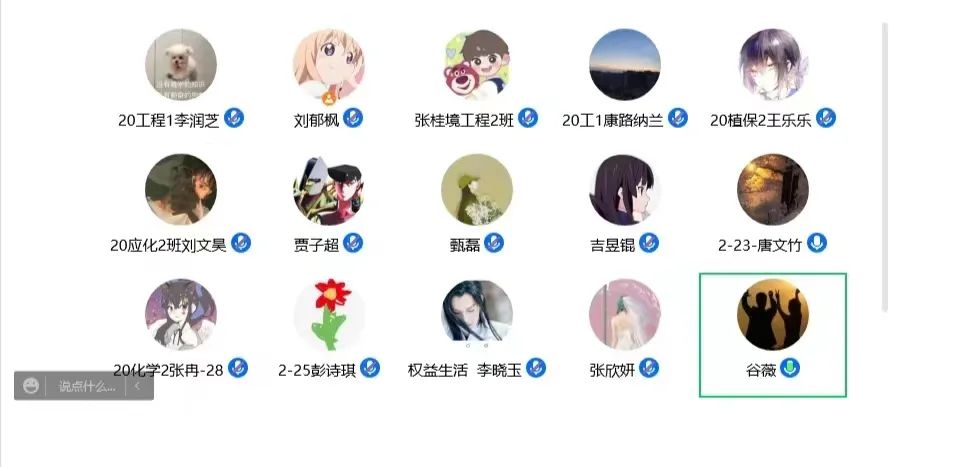The height and width of the screenshot is (467, 958).
Task: Toggle 谷薇's green speaking microphone icon
Action: [790, 368]
